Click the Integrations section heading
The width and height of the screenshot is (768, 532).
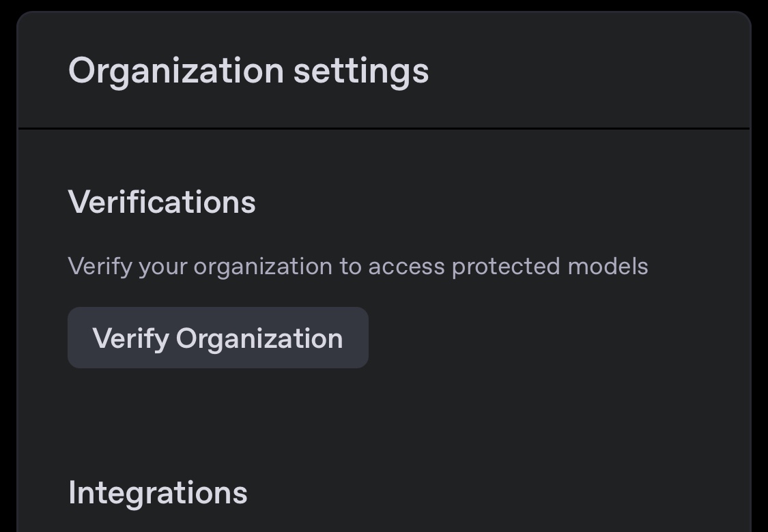[x=158, y=492]
